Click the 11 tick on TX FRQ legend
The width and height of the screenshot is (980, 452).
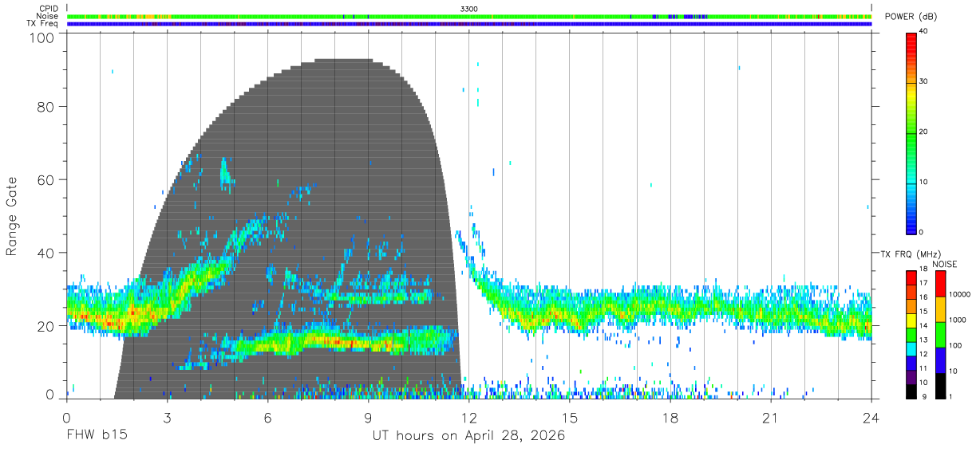pos(923,368)
